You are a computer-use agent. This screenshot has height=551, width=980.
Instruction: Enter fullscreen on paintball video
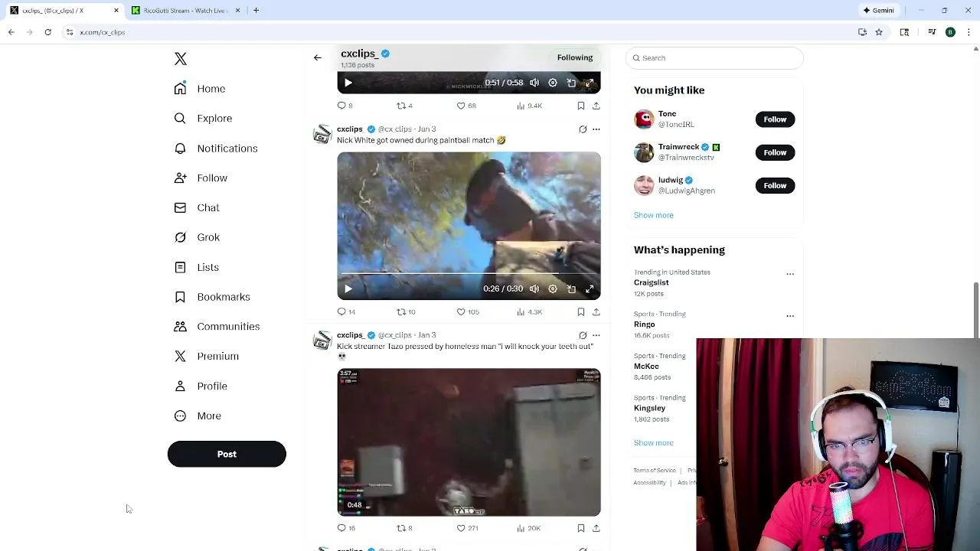point(590,289)
